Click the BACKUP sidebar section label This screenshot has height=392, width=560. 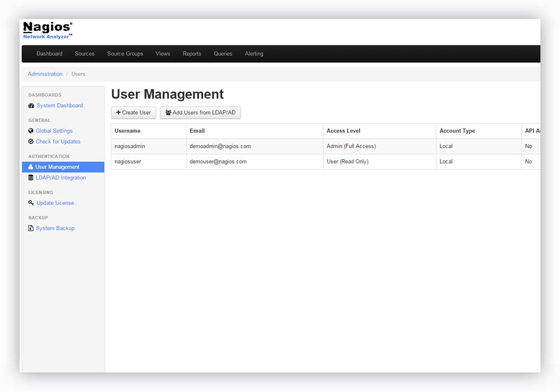pos(38,218)
